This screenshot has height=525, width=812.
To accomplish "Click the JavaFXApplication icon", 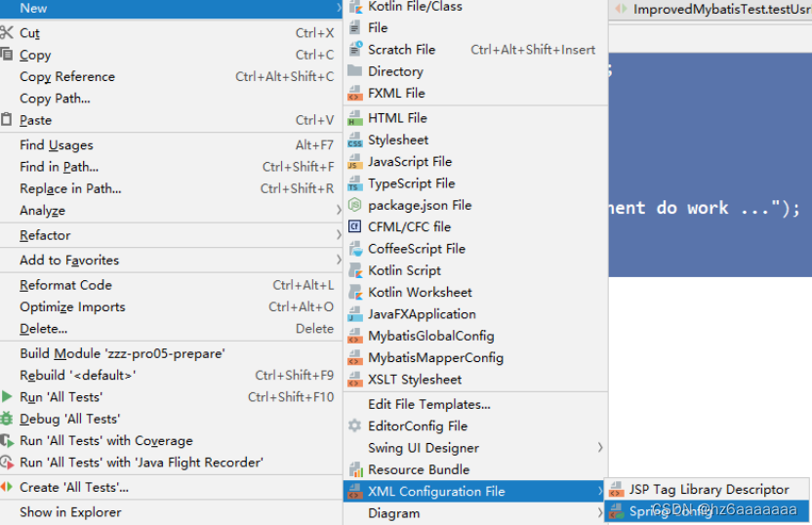I will 355,314.
